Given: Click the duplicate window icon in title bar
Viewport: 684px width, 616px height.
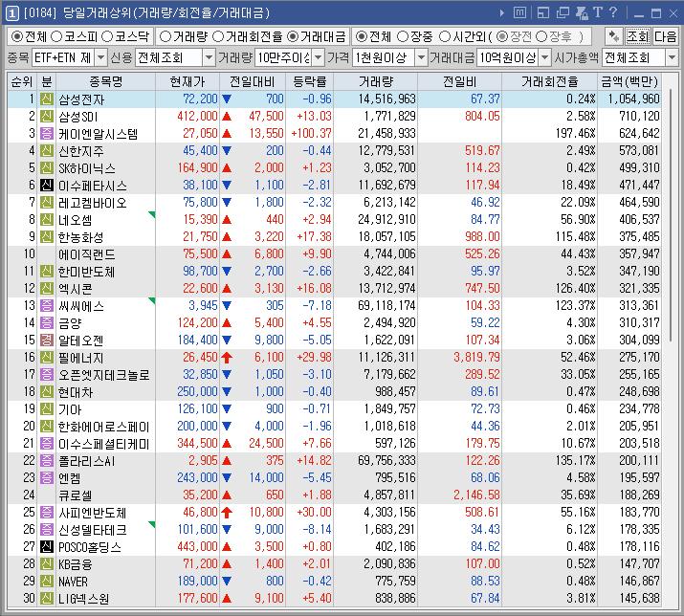Looking at the screenshot, I should click(563, 12).
